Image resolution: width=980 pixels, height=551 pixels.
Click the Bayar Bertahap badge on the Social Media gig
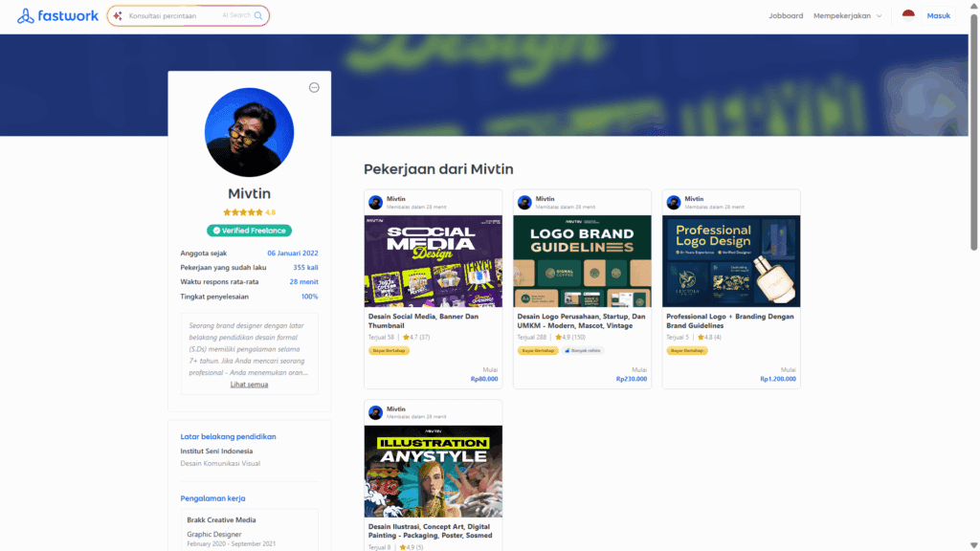(x=387, y=350)
